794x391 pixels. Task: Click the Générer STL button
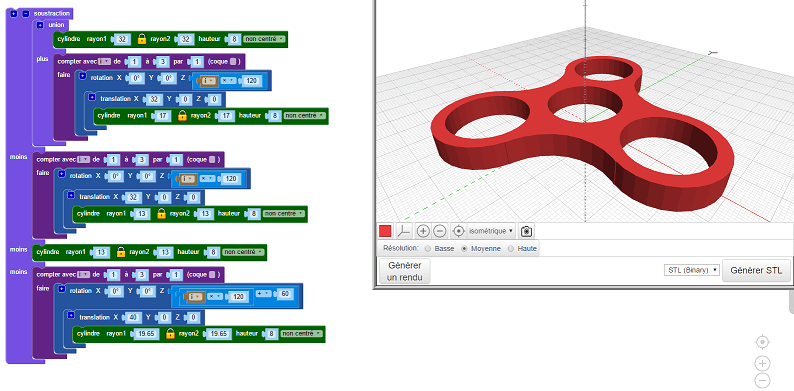coord(756,270)
